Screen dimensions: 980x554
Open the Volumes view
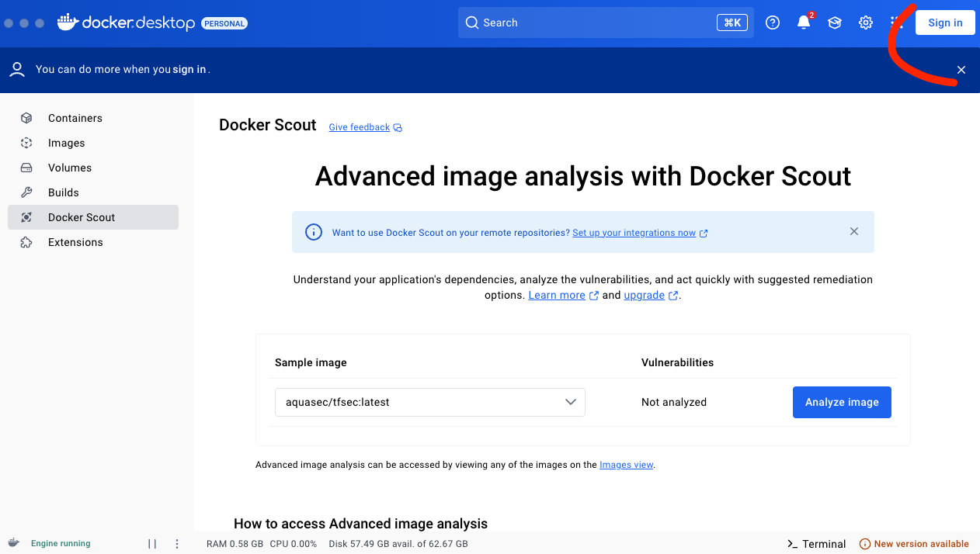click(x=93, y=168)
